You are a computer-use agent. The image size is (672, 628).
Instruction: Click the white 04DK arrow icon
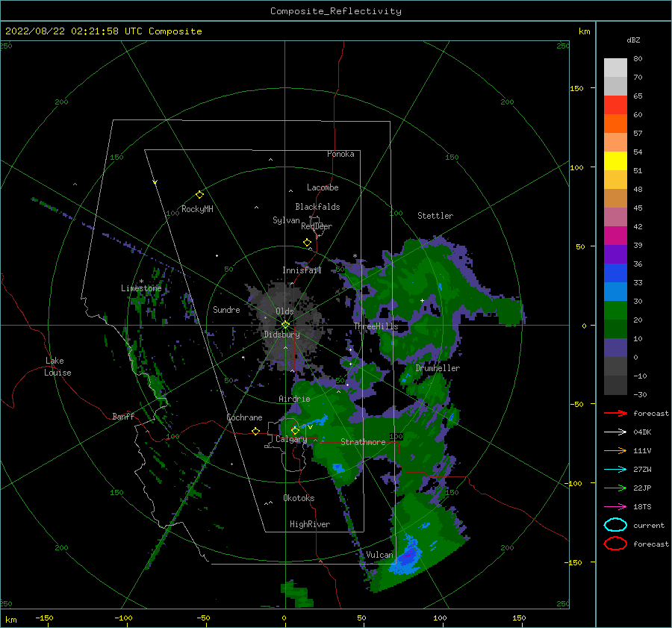click(x=615, y=432)
